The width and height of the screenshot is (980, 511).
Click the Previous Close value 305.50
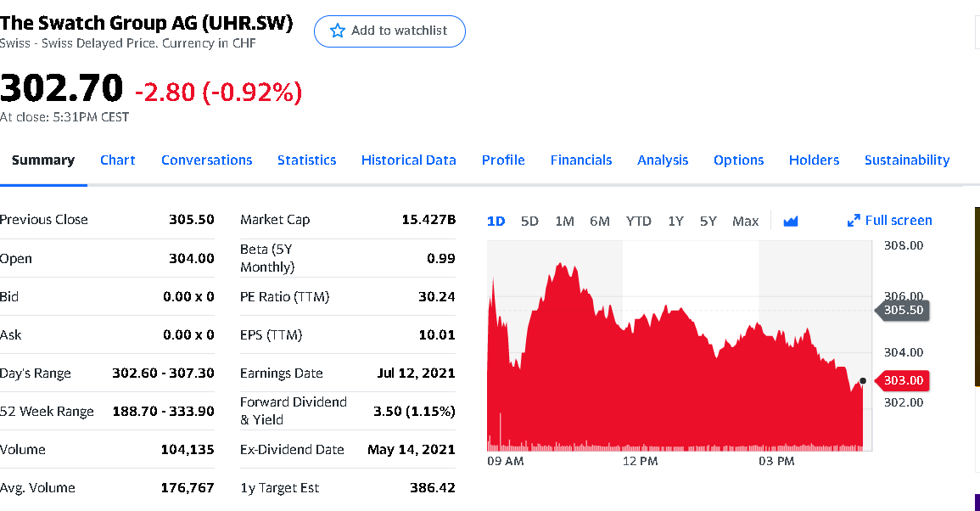pos(191,220)
